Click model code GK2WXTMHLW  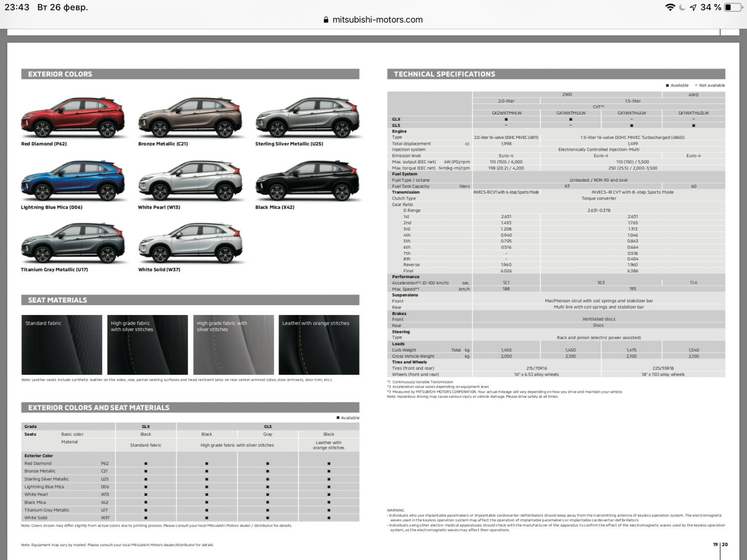[506, 113]
